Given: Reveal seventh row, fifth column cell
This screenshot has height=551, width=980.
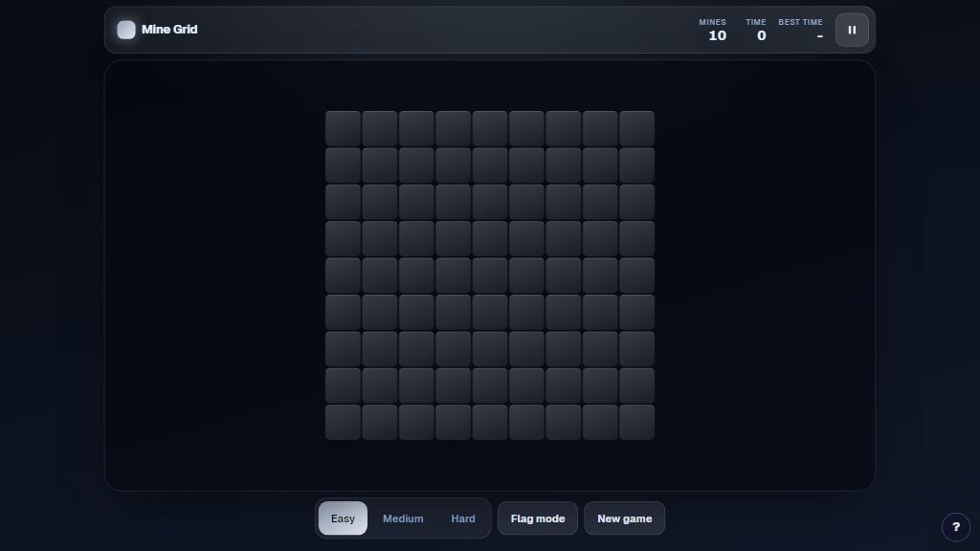Looking at the screenshot, I should [x=490, y=348].
